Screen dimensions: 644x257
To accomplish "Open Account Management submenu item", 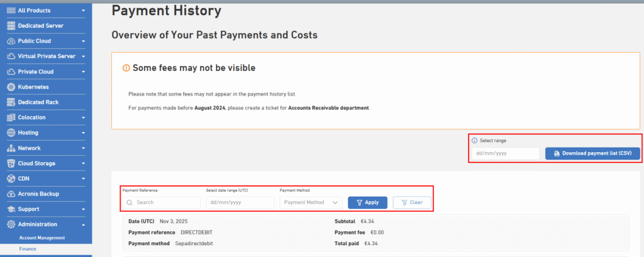I will pos(42,238).
